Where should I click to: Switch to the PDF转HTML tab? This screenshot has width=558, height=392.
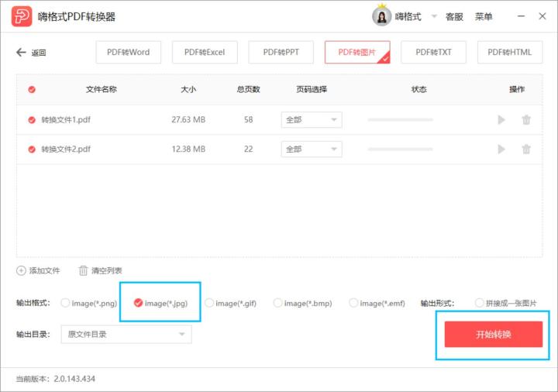(510, 52)
